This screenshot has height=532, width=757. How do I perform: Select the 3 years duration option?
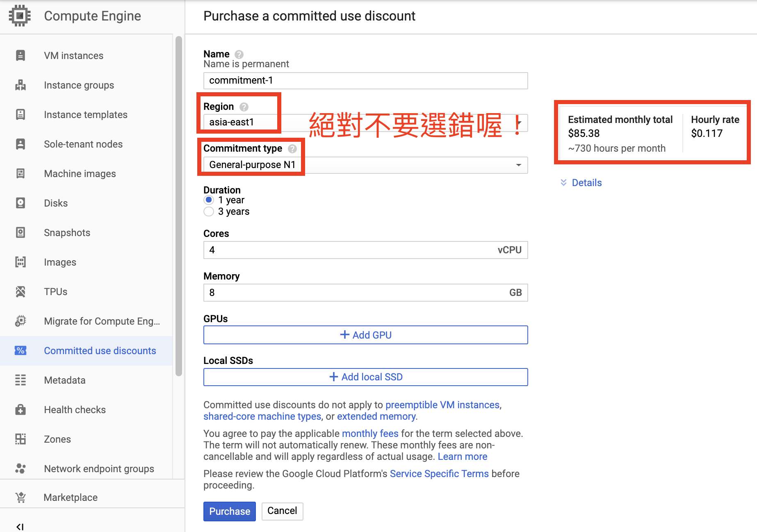pos(209,211)
